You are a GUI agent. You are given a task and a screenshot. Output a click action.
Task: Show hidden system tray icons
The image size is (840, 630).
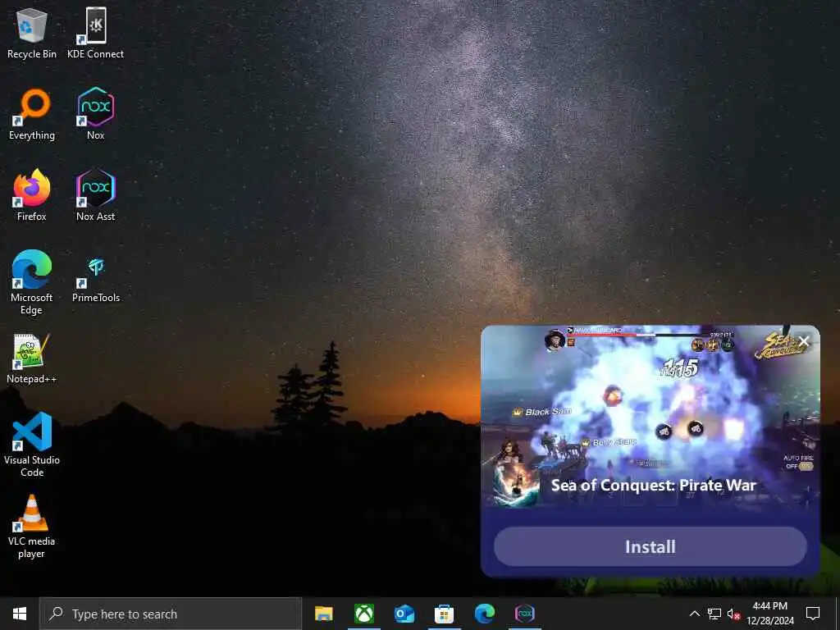(x=694, y=614)
